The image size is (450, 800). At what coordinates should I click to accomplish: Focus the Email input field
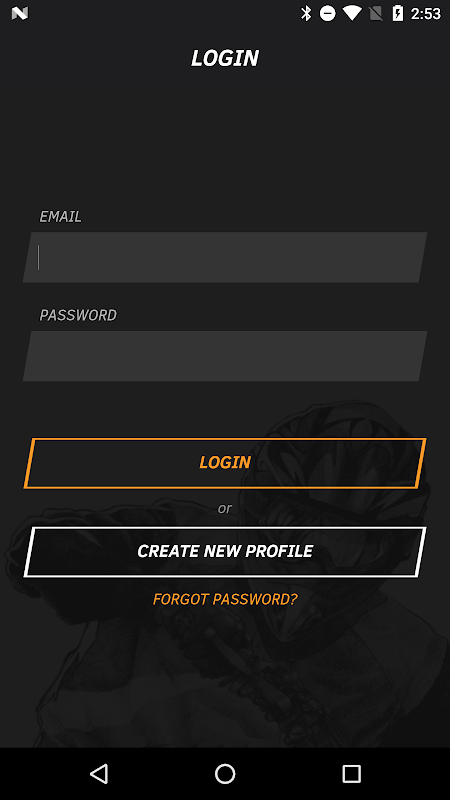click(x=225, y=257)
